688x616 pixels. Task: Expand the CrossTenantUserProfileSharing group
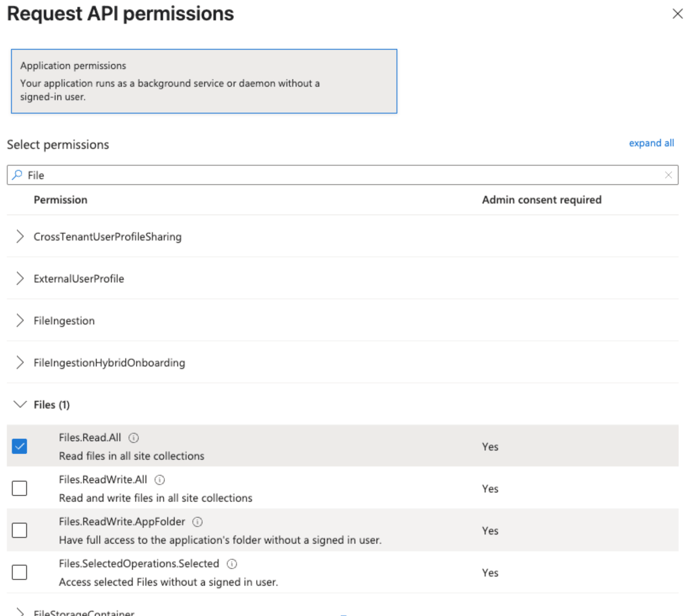point(20,237)
